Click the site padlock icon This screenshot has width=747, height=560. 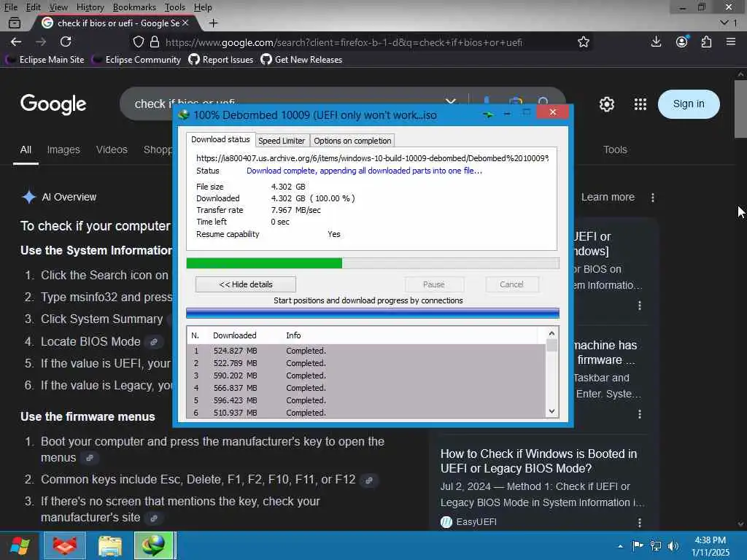click(x=155, y=42)
